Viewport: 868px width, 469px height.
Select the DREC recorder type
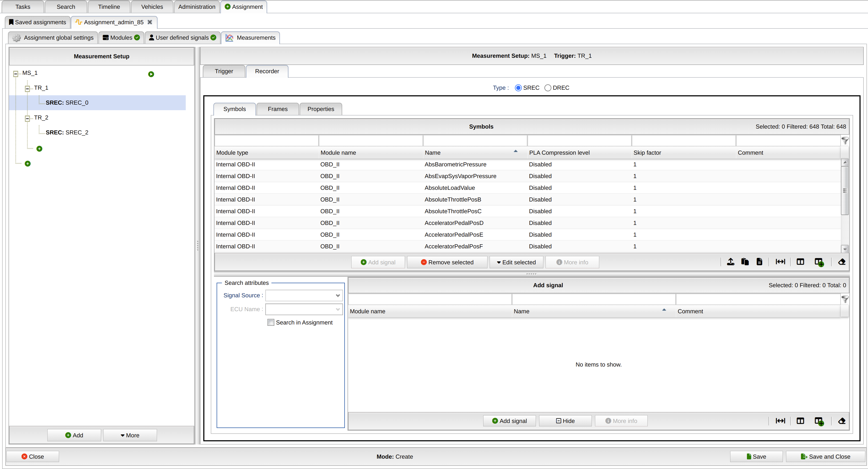tap(548, 88)
